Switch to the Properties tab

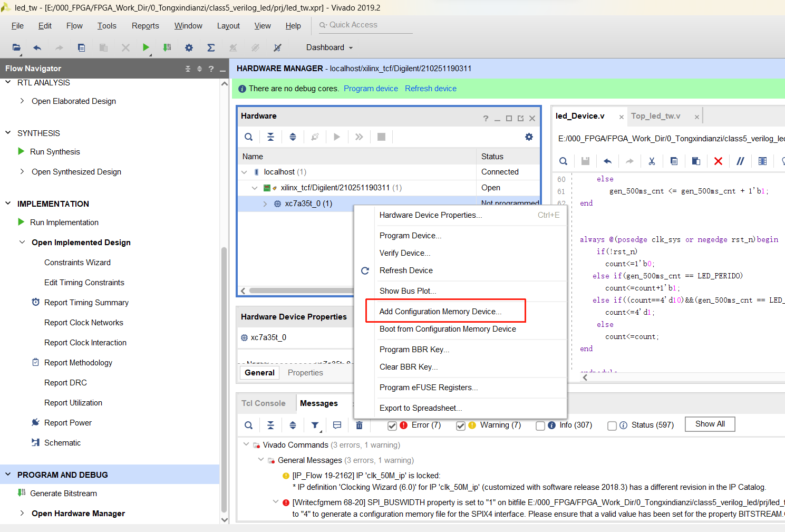305,373
